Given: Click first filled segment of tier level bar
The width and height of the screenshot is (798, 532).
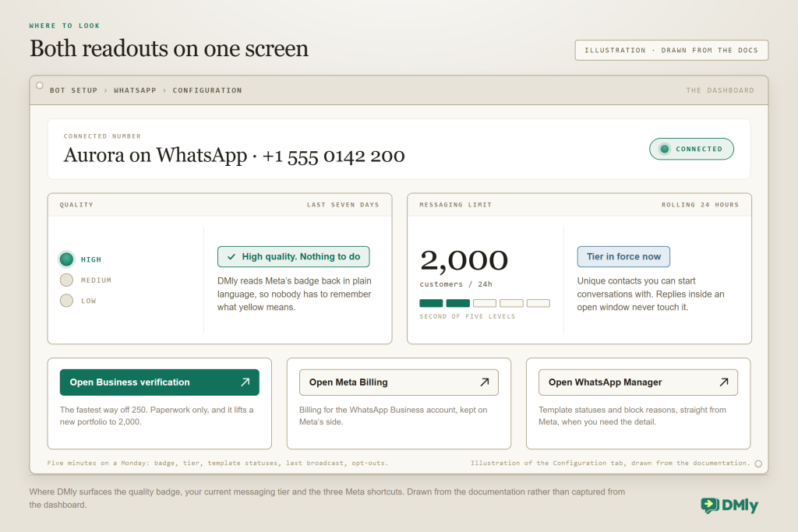Looking at the screenshot, I should pos(431,303).
